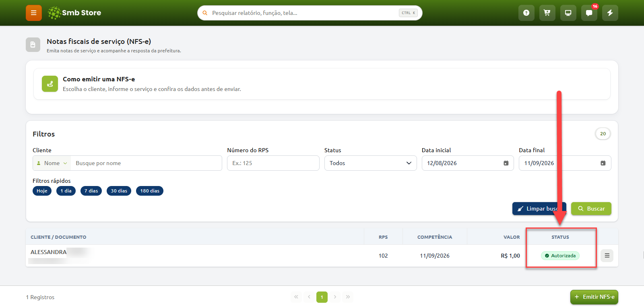This screenshot has width=644, height=308.
Task: Open chat messages with 16 badge
Action: (x=589, y=13)
